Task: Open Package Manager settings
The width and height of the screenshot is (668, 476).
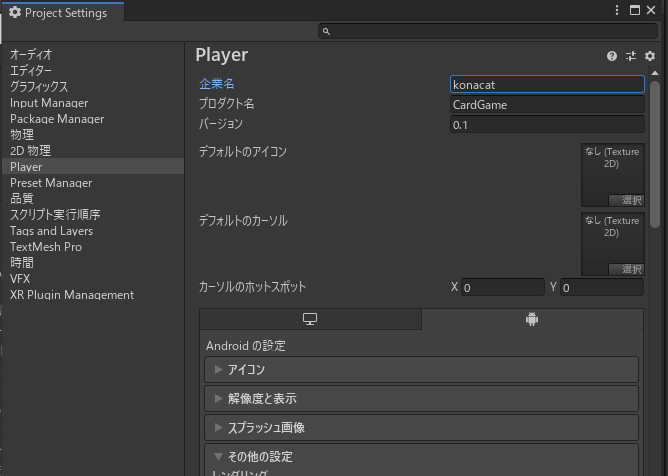Action: click(x=93, y=119)
